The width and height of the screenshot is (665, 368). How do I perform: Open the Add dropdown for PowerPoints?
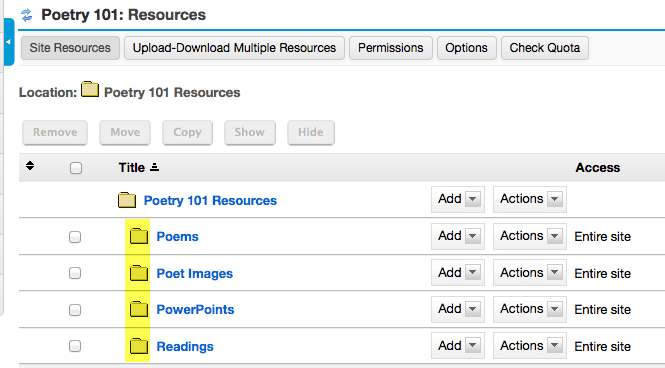tap(458, 309)
